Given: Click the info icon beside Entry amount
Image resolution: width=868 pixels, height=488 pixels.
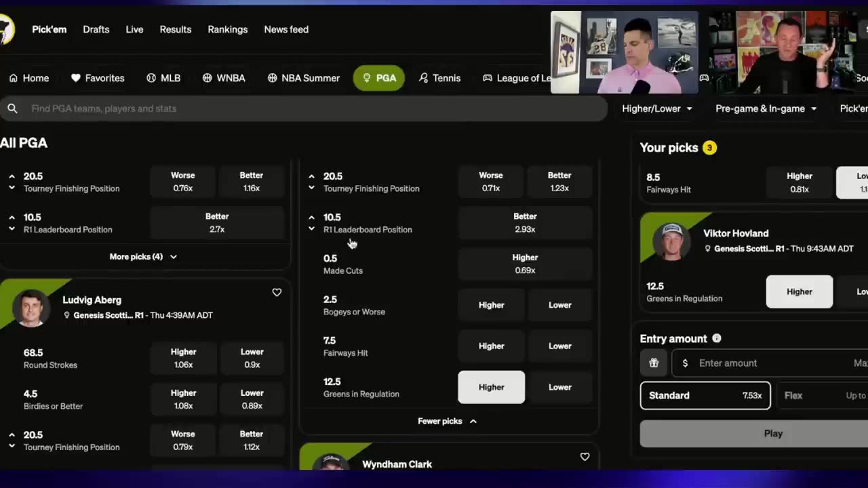Looking at the screenshot, I should (x=717, y=338).
